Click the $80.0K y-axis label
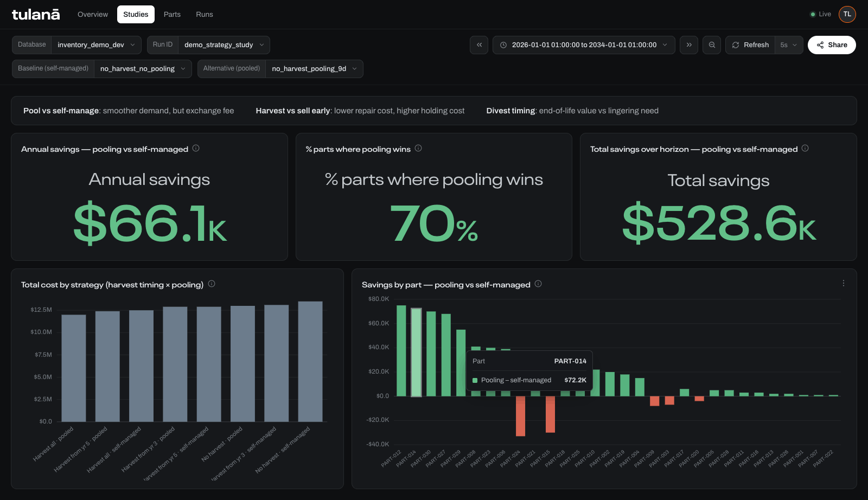 tap(379, 299)
